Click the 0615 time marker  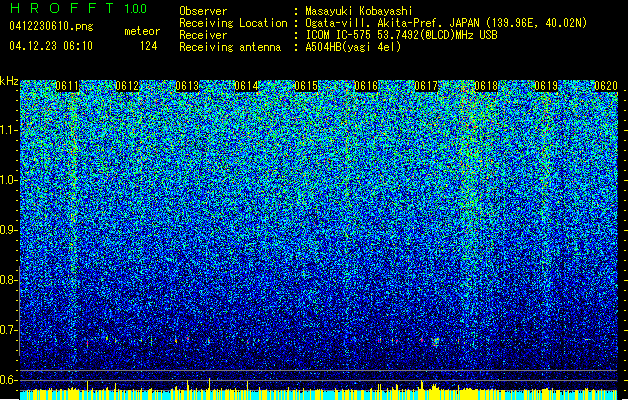pyautogui.click(x=306, y=86)
